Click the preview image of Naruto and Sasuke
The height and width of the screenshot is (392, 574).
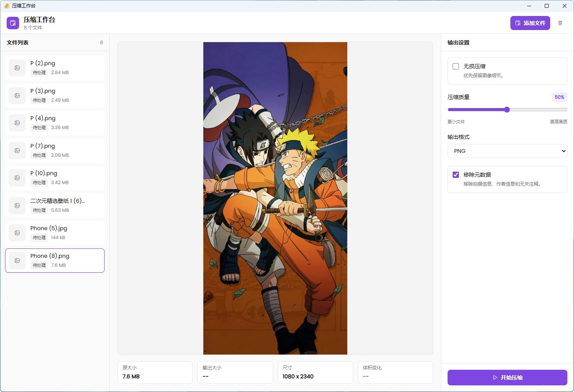pos(275,198)
